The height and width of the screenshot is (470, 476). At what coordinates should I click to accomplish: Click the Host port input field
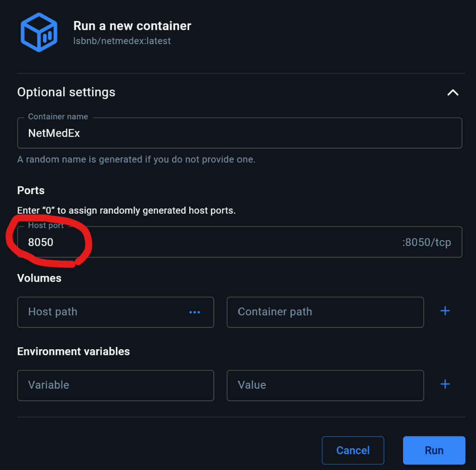239,242
